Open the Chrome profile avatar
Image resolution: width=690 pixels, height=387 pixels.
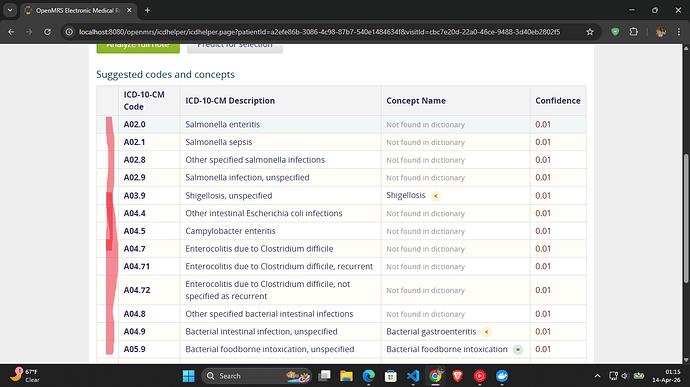(x=660, y=32)
